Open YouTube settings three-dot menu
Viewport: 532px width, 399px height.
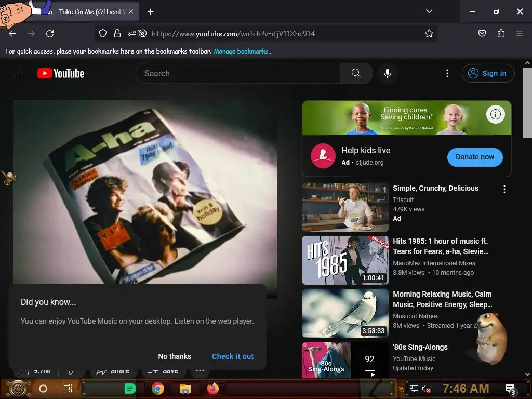tap(447, 73)
